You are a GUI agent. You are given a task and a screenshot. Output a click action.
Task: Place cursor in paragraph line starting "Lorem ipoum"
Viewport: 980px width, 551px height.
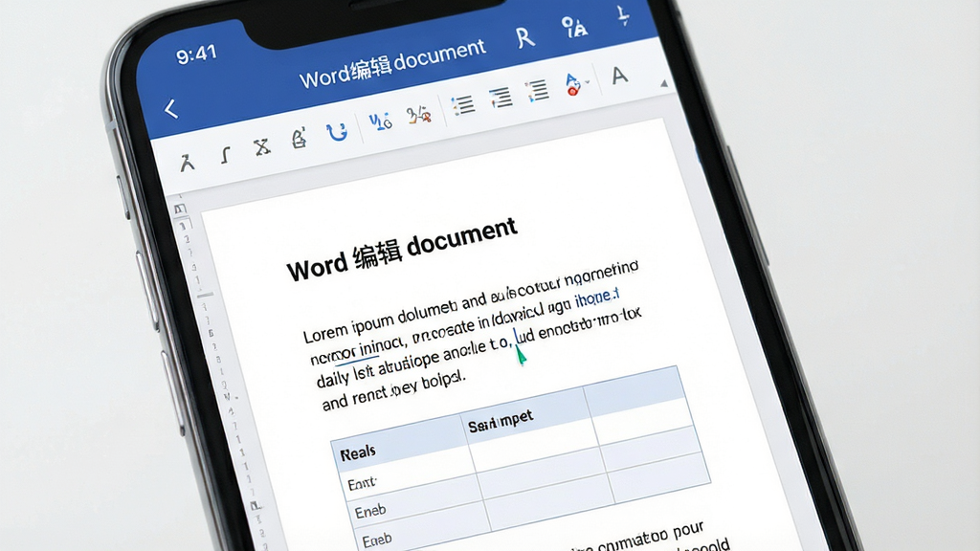[471, 301]
